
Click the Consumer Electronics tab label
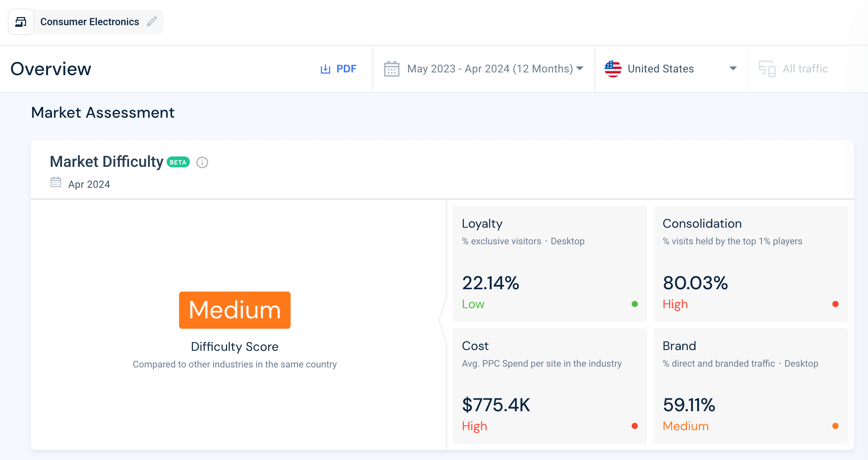pos(90,21)
